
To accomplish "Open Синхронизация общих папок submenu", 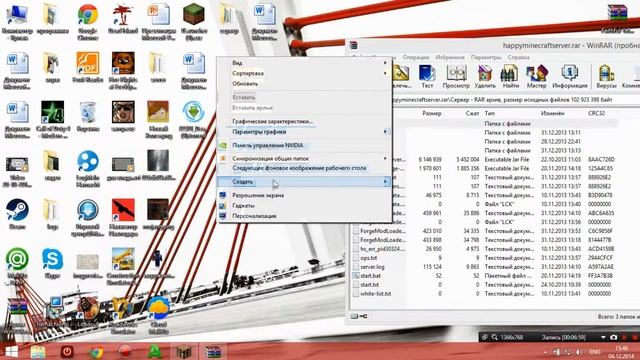I will [304, 158].
